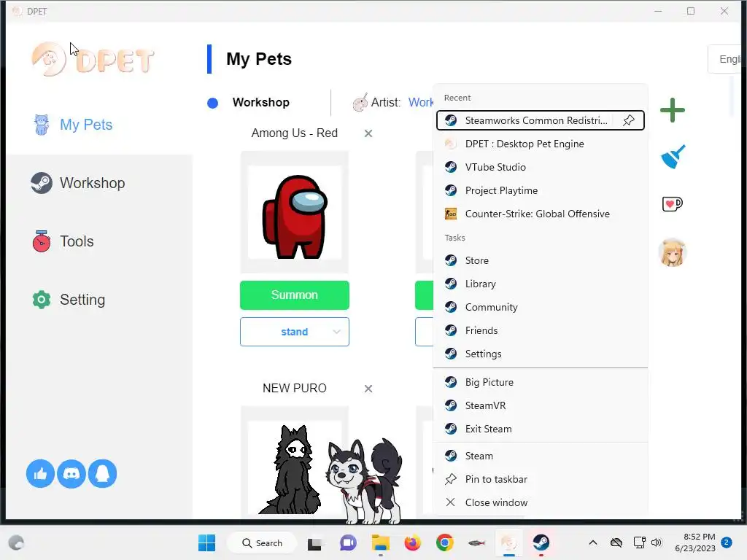Launch Firefox from taskbar
Screen dimensions: 747x560
tap(413, 542)
